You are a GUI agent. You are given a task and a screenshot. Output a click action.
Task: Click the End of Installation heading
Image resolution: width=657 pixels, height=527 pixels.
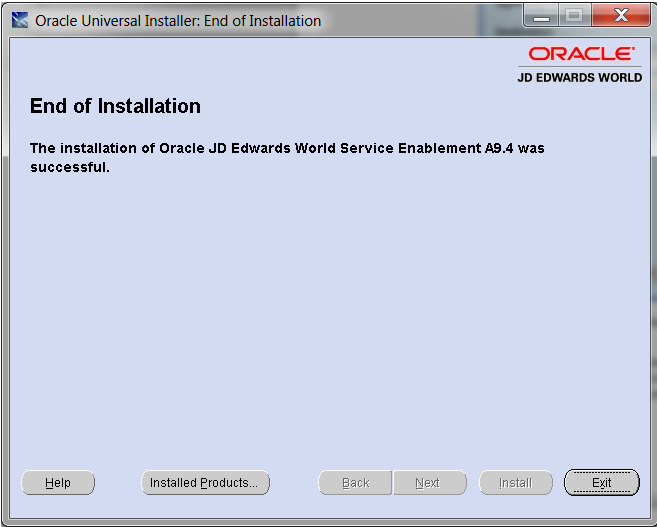coord(115,106)
